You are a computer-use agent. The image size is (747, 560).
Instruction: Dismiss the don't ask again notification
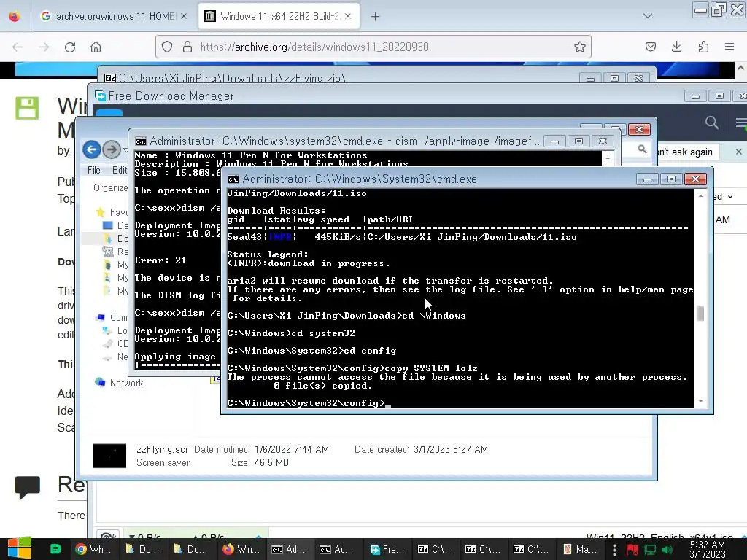738,152
